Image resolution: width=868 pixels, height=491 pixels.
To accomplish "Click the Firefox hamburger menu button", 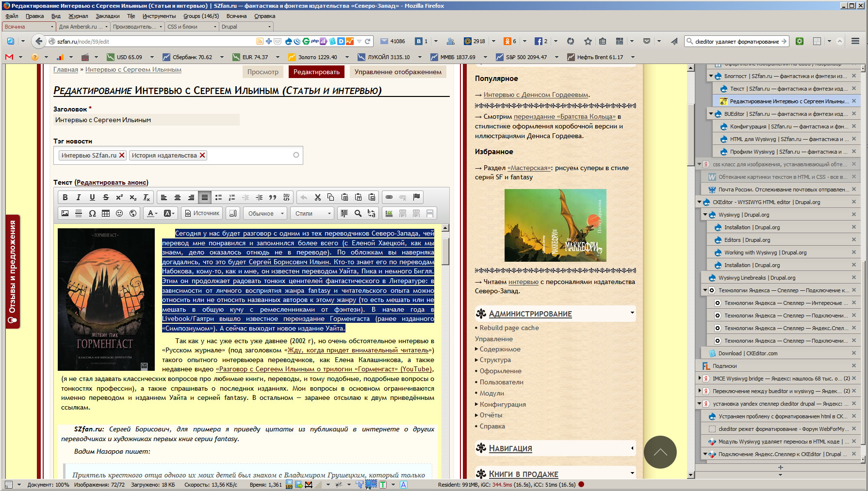I will [x=855, y=41].
